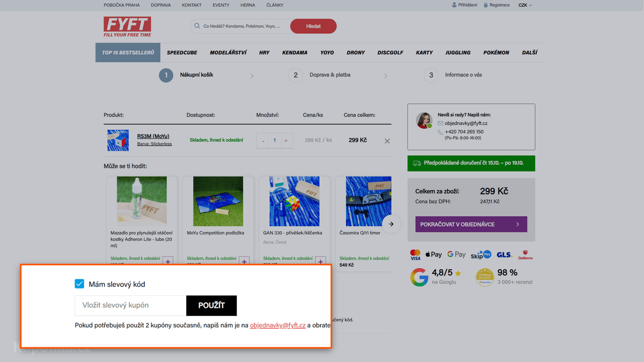Add Mazadlo Adheron Lite to cart plus
644x362 pixels.
tap(168, 262)
